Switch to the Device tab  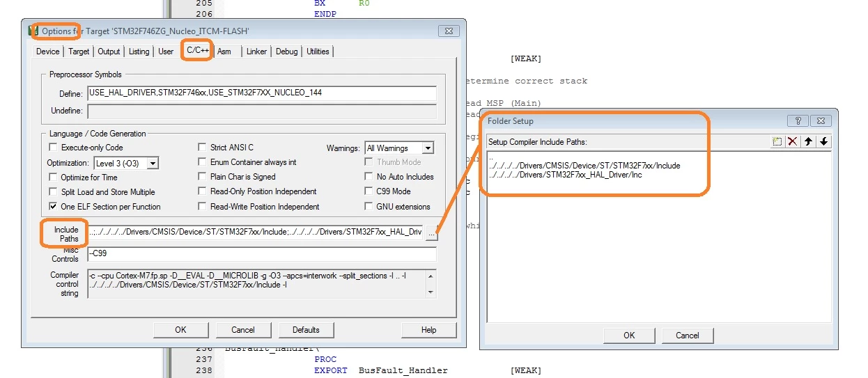tap(47, 52)
